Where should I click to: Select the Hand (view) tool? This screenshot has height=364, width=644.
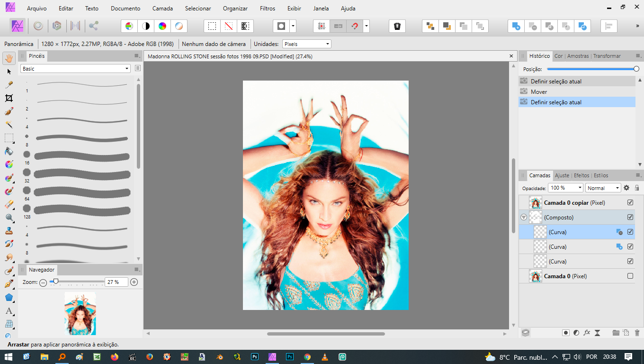tap(9, 58)
